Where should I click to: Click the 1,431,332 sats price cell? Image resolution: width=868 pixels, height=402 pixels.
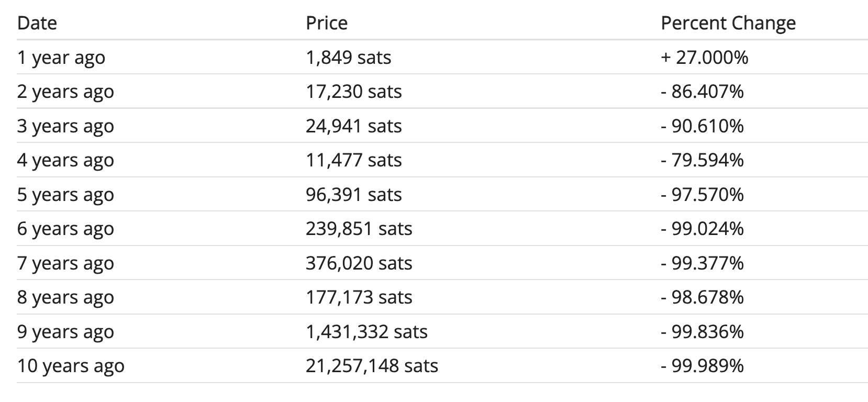coord(366,332)
